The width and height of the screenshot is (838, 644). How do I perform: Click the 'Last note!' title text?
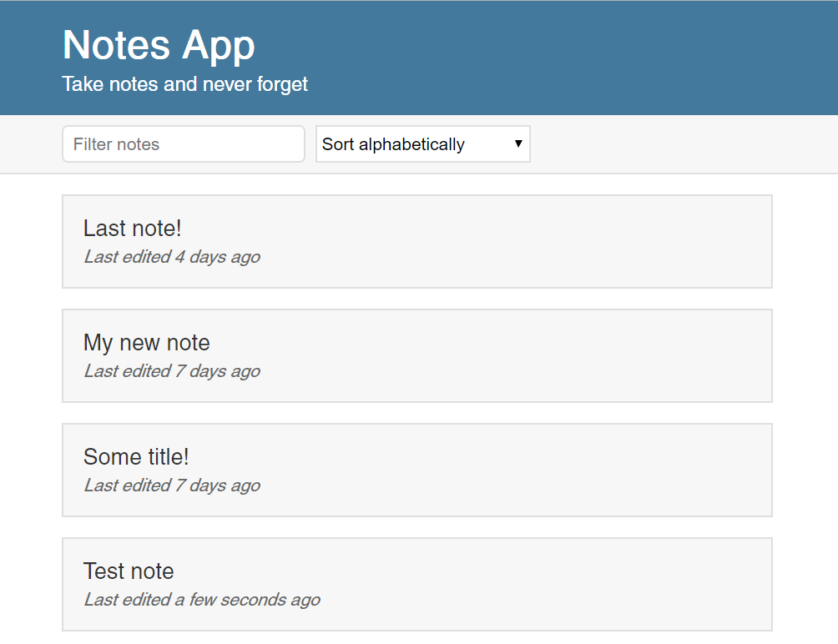point(132,229)
